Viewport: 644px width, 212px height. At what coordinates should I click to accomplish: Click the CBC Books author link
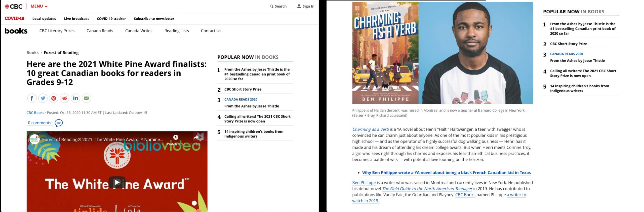tap(35, 113)
